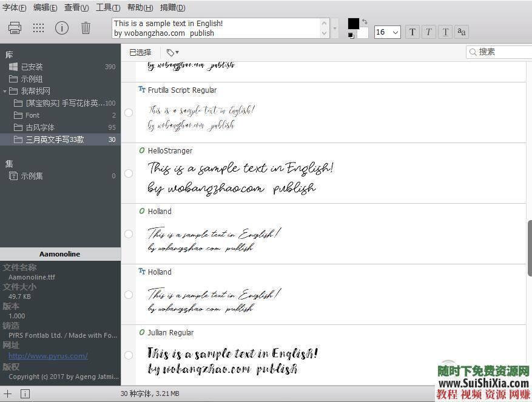Open sample text history dropdown arrow
532x402 pixels.
[335, 28]
